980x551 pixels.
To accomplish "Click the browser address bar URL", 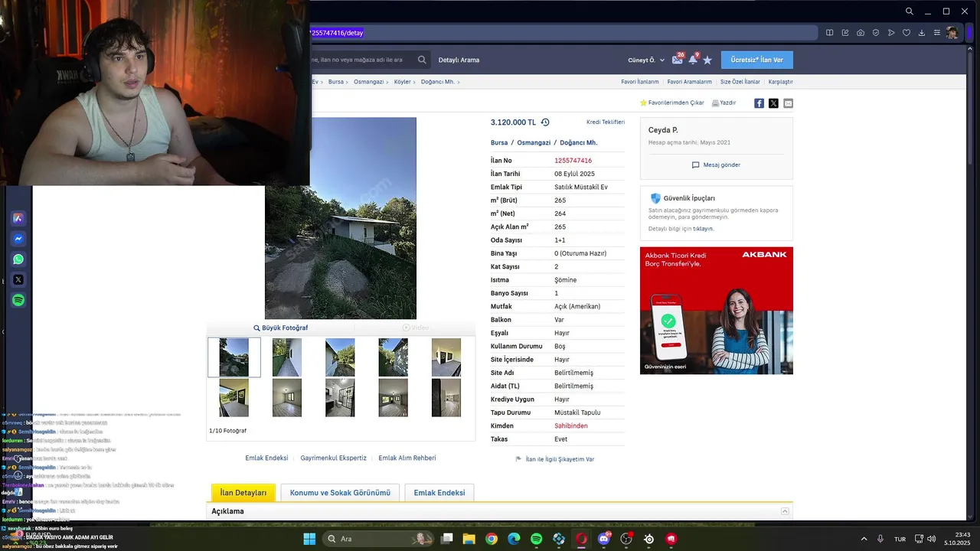I will [337, 33].
